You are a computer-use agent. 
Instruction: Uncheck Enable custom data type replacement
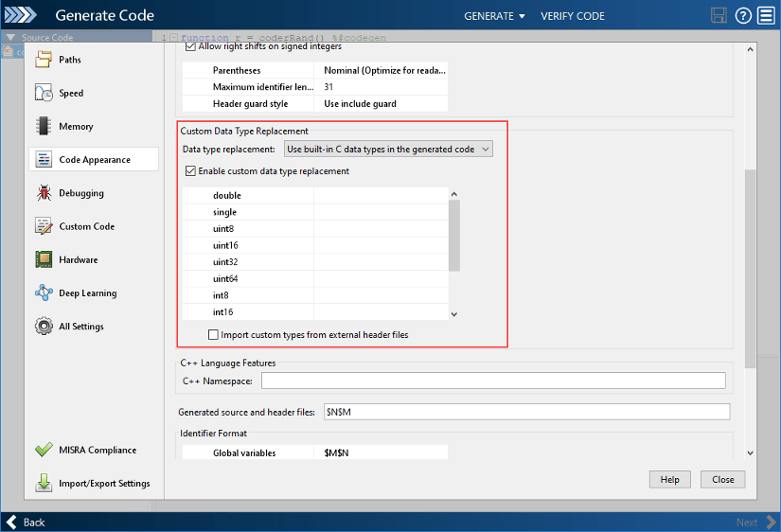[190, 170]
